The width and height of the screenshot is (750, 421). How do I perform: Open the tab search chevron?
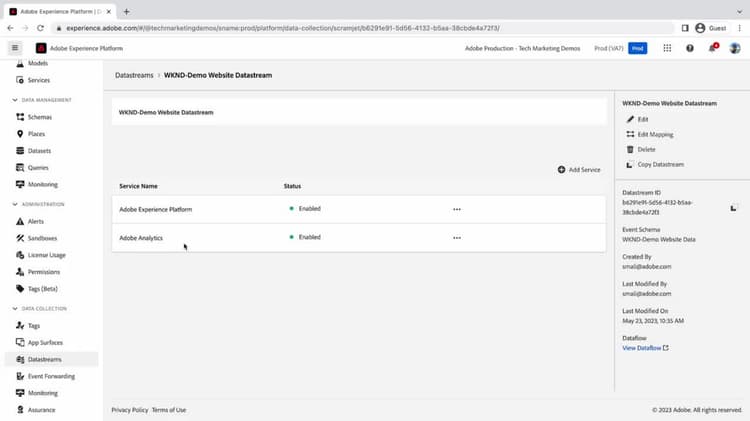pyautogui.click(x=739, y=11)
